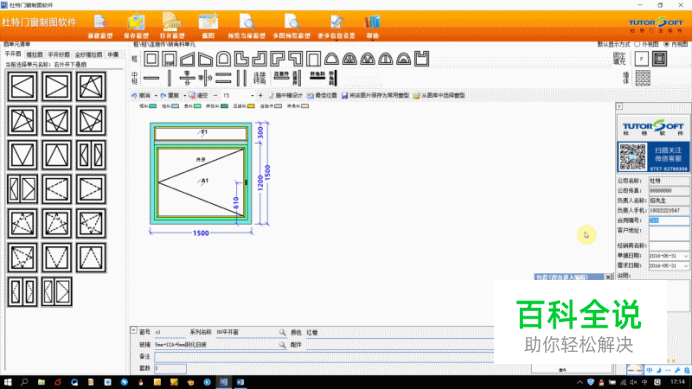This screenshot has width=692, height=389.
Task: Click the taskbar search magnifier icon
Action: pos(24,382)
